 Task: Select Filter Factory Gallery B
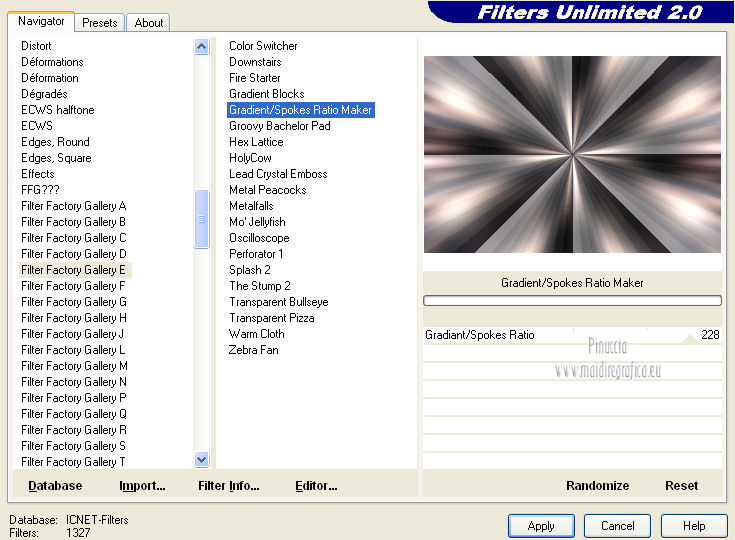(73, 222)
